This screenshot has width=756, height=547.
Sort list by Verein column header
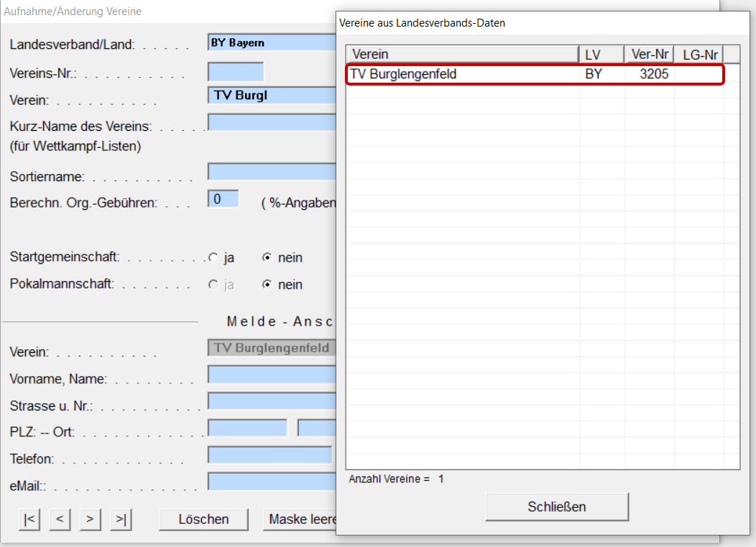[463, 55]
